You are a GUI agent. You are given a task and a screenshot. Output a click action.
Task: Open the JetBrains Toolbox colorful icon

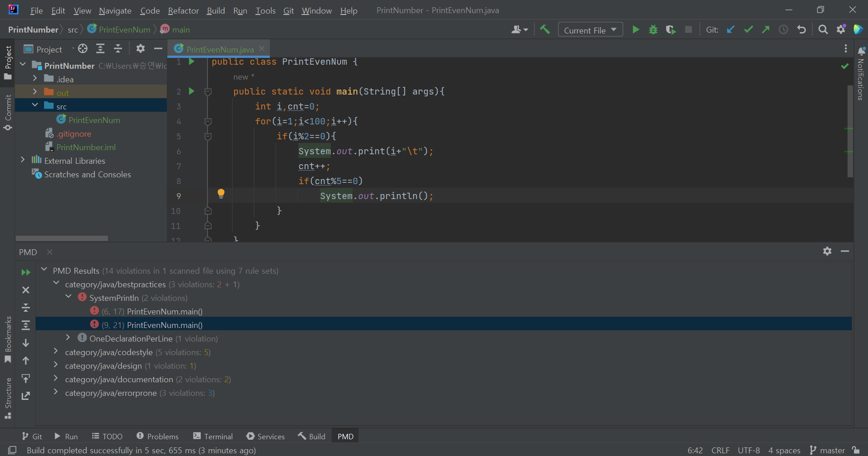click(x=858, y=30)
